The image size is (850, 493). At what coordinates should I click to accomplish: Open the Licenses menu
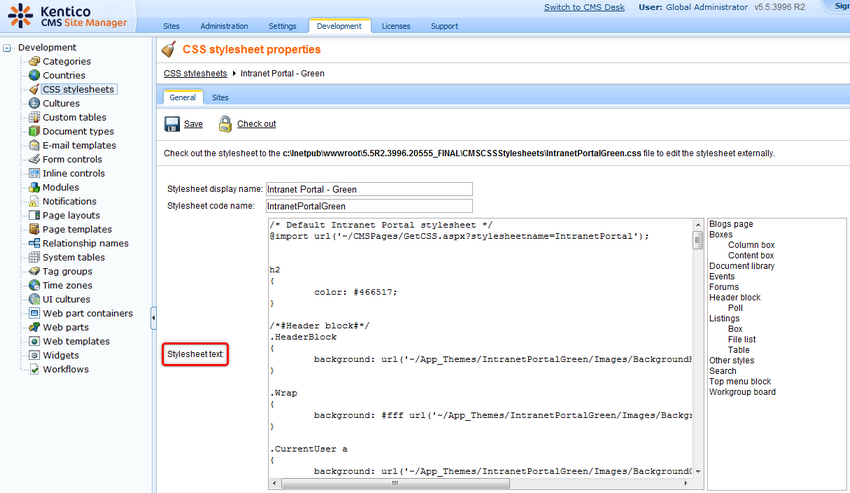pos(396,26)
